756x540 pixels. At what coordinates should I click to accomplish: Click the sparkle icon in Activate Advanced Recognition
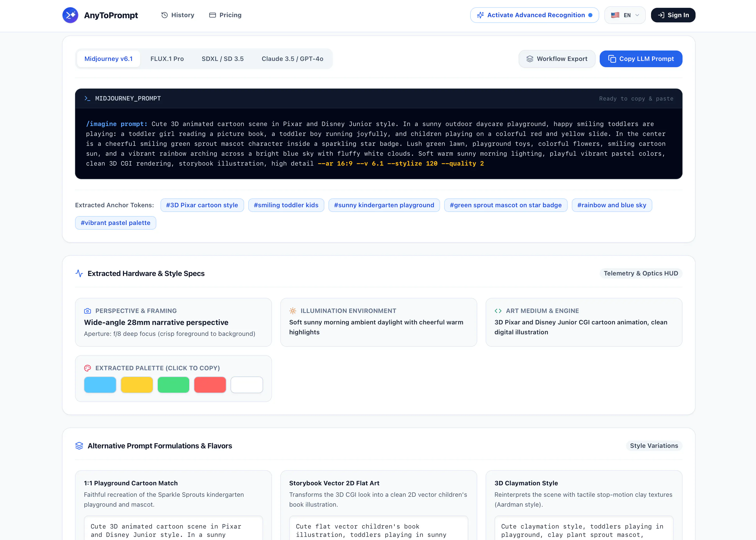[480, 15]
